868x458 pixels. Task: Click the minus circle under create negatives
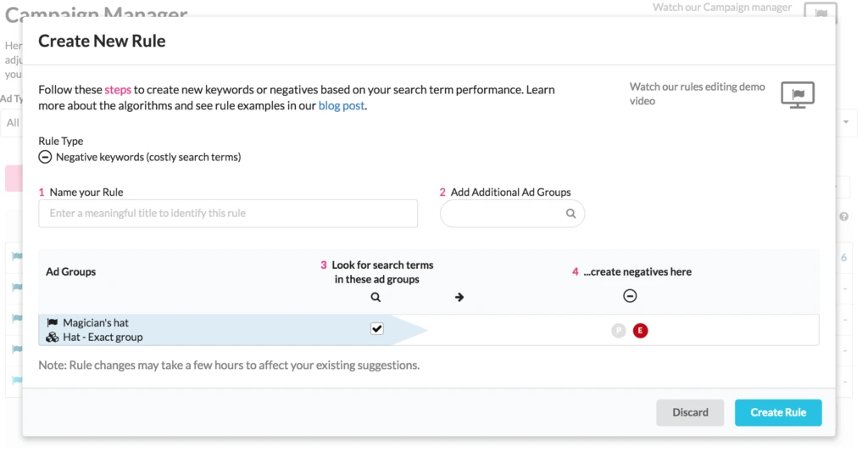point(630,296)
